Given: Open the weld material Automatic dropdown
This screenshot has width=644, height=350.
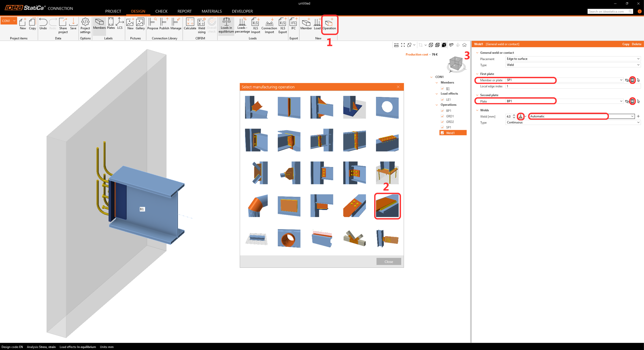Looking at the screenshot, I should pos(582,116).
